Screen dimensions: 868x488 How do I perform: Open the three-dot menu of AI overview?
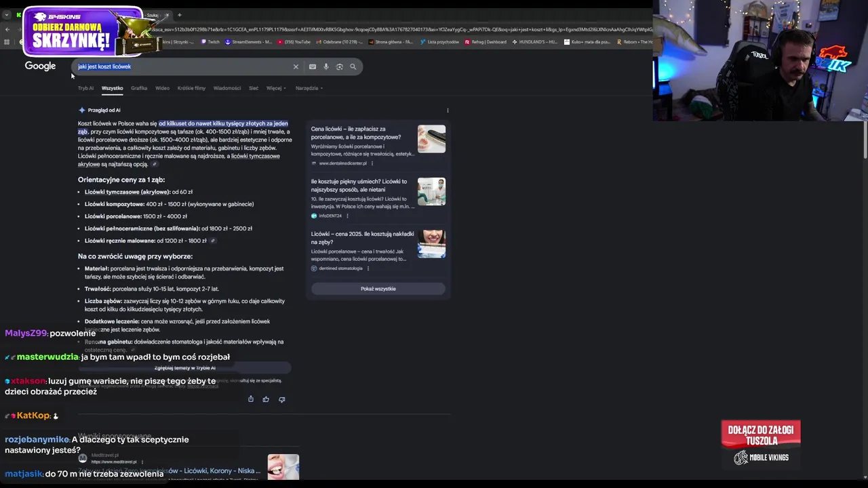click(448, 110)
